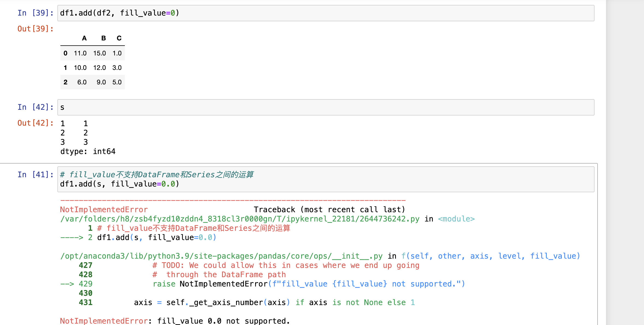Click the comment line about fill_value in cell 41
This screenshot has width=644, height=325.
click(x=157, y=175)
